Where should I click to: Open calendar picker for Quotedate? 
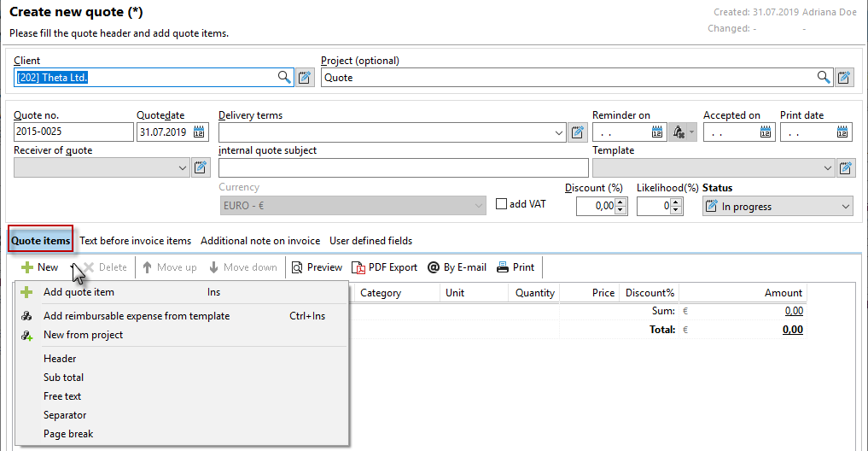pos(200,132)
